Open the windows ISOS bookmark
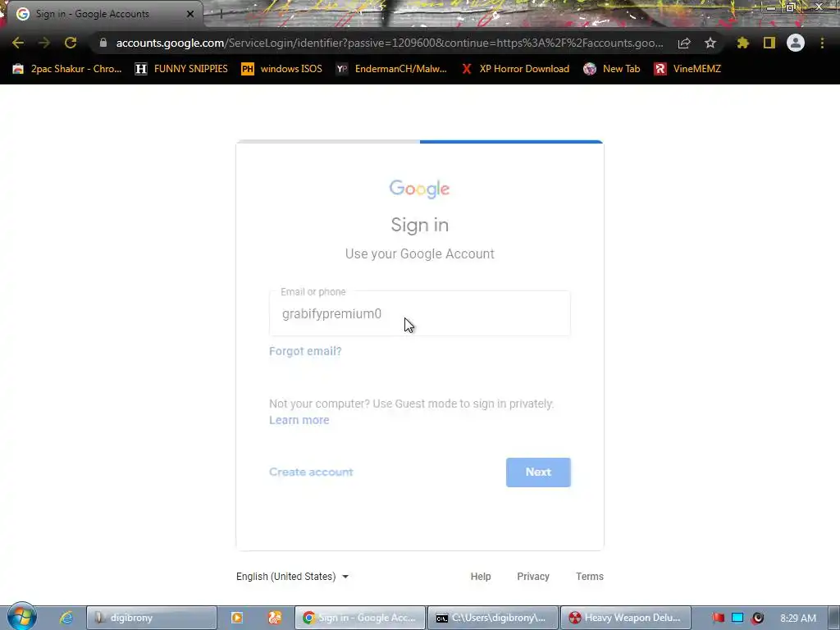Viewport: 840px width, 630px height. tap(282, 69)
